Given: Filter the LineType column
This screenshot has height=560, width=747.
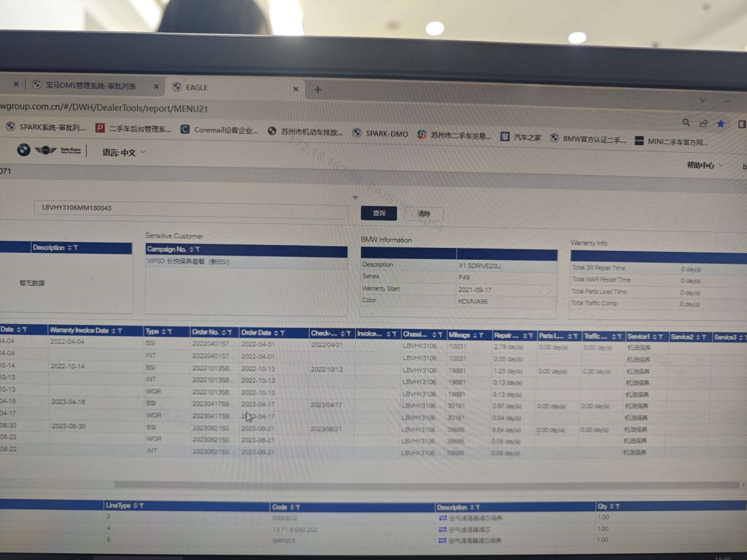Looking at the screenshot, I should [x=141, y=505].
